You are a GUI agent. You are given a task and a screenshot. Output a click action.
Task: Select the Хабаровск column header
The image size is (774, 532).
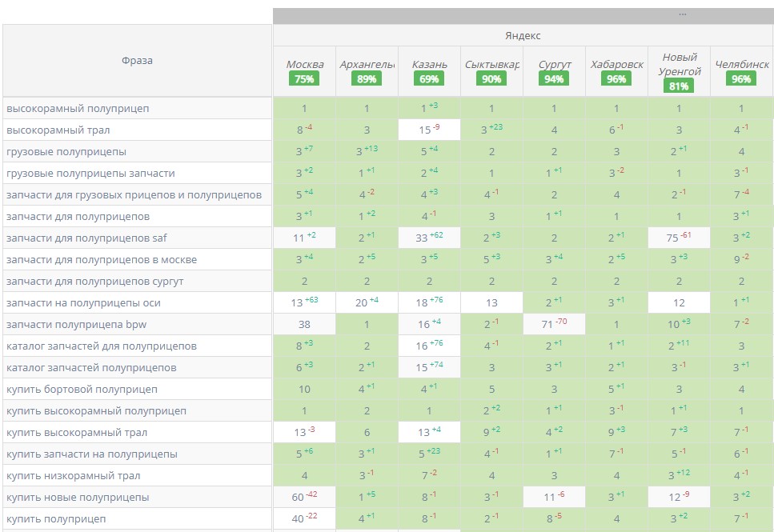[x=616, y=65]
